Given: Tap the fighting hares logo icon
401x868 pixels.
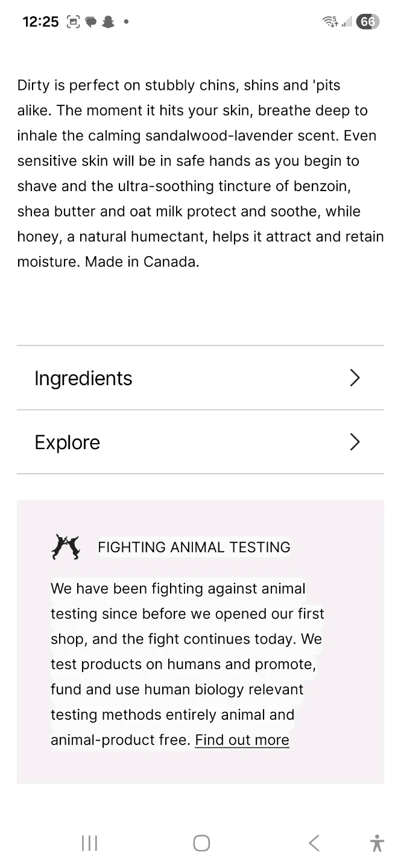Looking at the screenshot, I should tap(66, 547).
